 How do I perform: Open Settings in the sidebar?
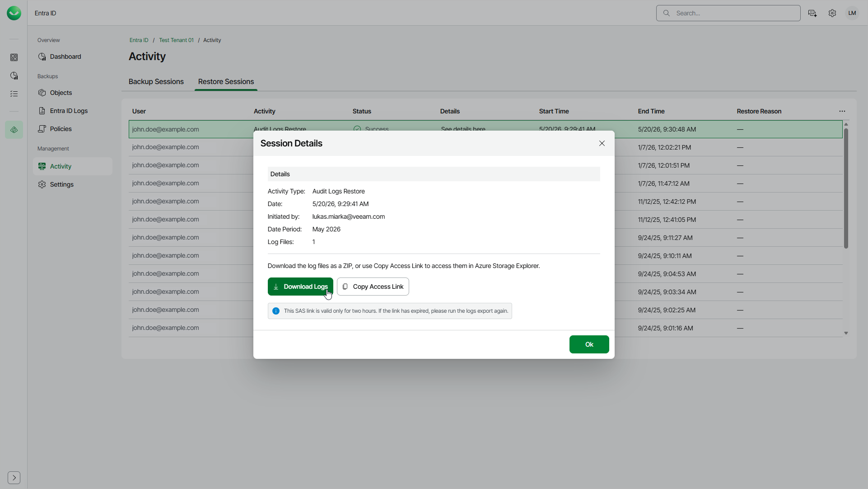click(x=72, y=184)
